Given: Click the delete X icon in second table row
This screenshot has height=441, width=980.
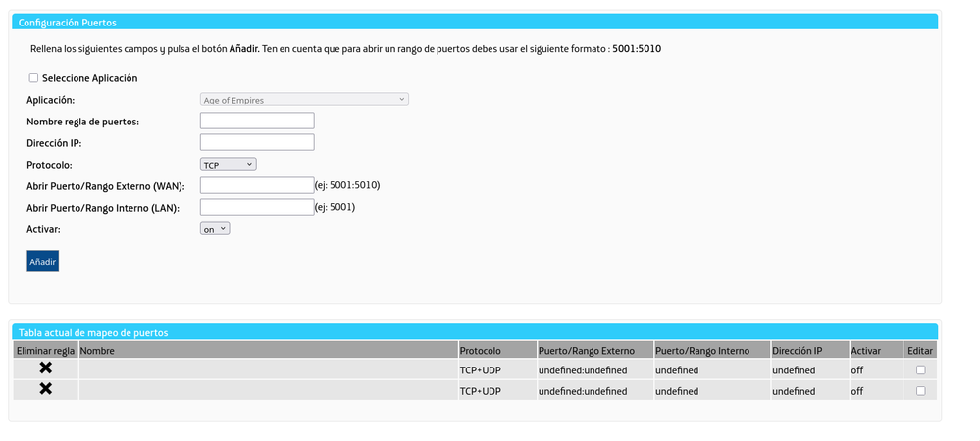Looking at the screenshot, I should [x=45, y=389].
